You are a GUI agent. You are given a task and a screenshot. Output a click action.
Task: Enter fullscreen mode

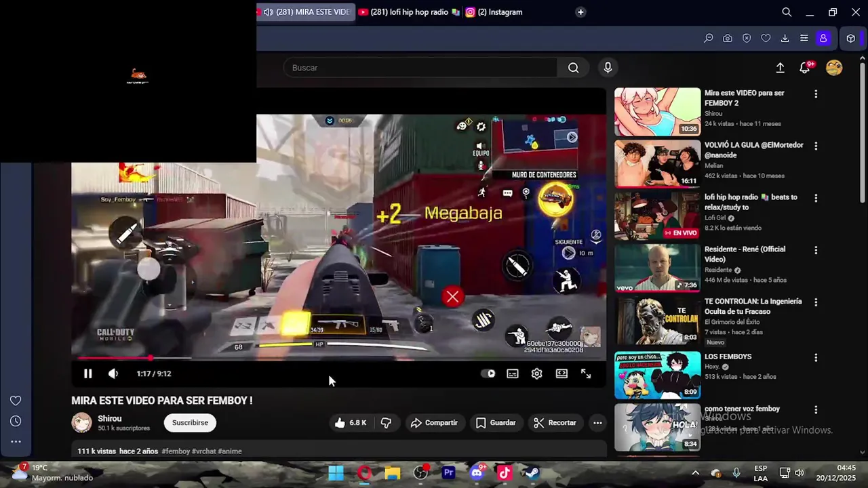(586, 373)
